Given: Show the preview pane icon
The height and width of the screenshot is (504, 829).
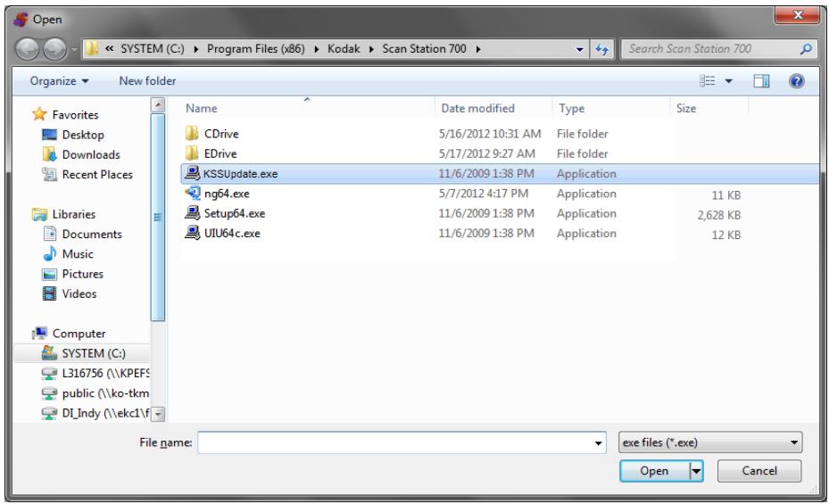Looking at the screenshot, I should click(x=761, y=81).
